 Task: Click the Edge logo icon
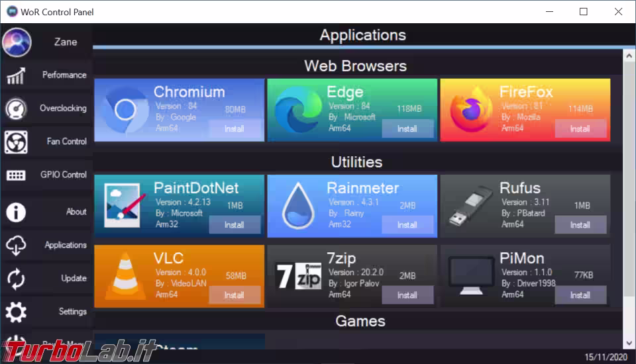point(298,110)
